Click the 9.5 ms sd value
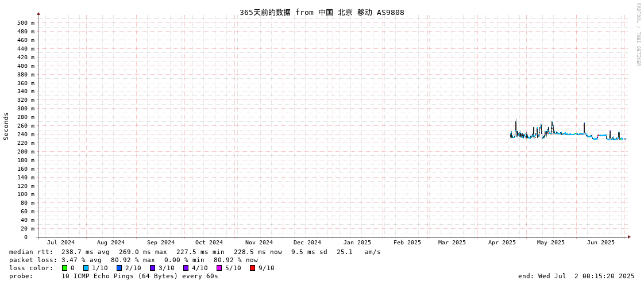 click(x=309, y=252)
